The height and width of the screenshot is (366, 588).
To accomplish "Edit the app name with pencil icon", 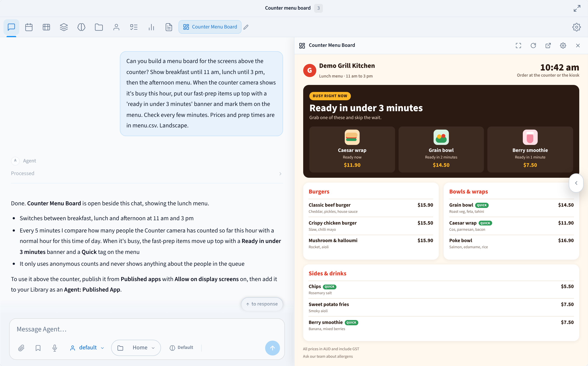I will tap(246, 27).
